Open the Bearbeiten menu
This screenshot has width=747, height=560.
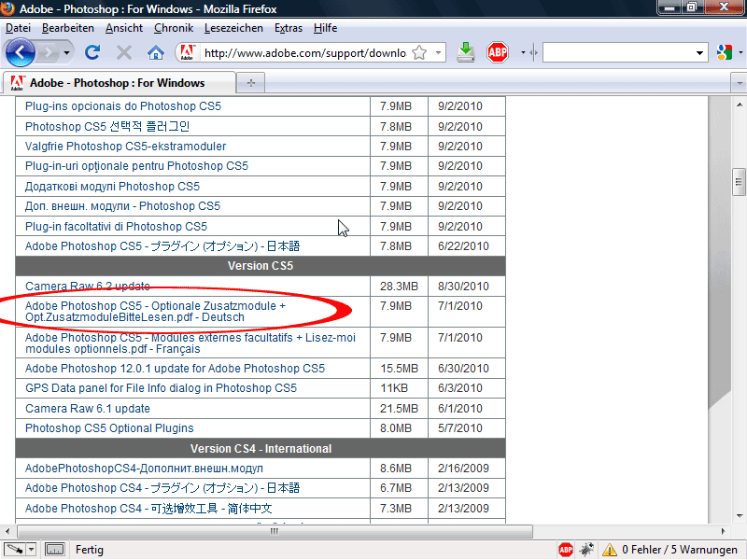(x=68, y=28)
